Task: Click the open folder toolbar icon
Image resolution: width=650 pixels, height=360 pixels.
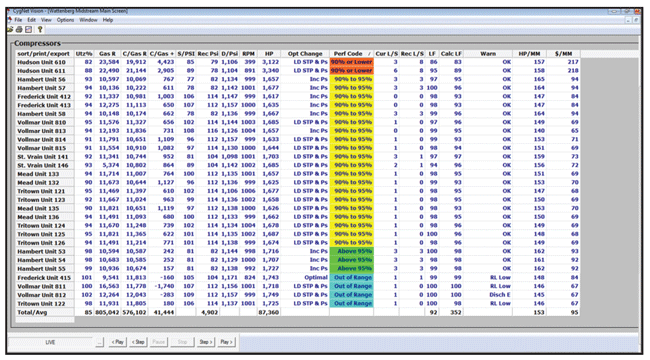Action: point(10,29)
